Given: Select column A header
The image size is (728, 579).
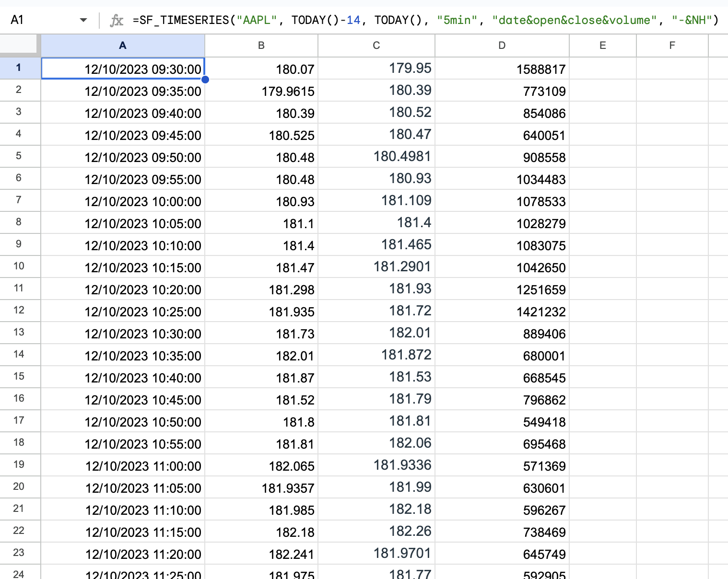Looking at the screenshot, I should pos(123,46).
